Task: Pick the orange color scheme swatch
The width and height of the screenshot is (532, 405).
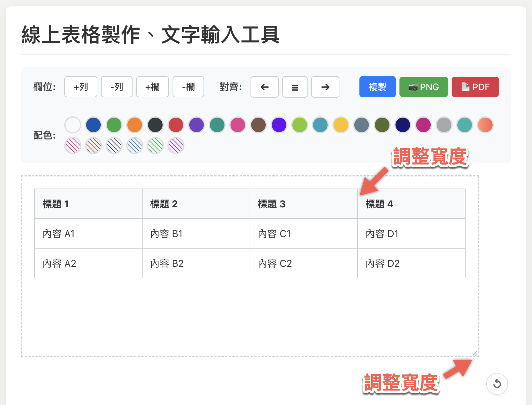Action: [x=135, y=125]
